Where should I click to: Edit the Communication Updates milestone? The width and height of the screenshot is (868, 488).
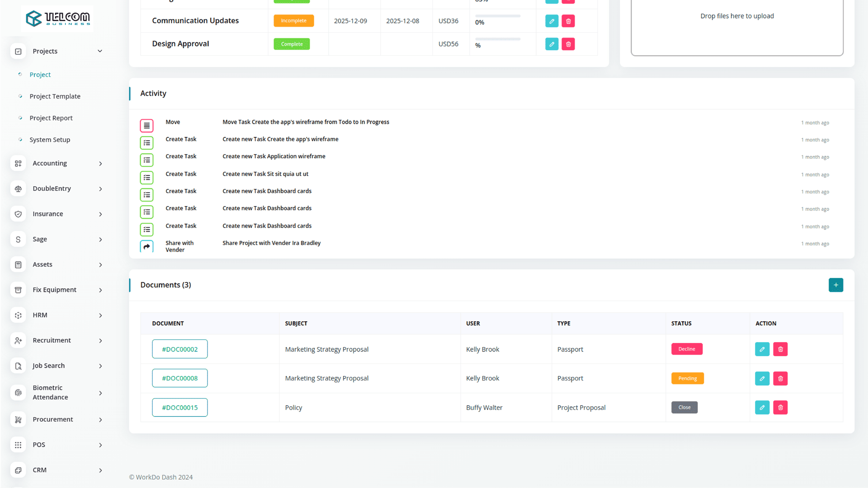[552, 21]
